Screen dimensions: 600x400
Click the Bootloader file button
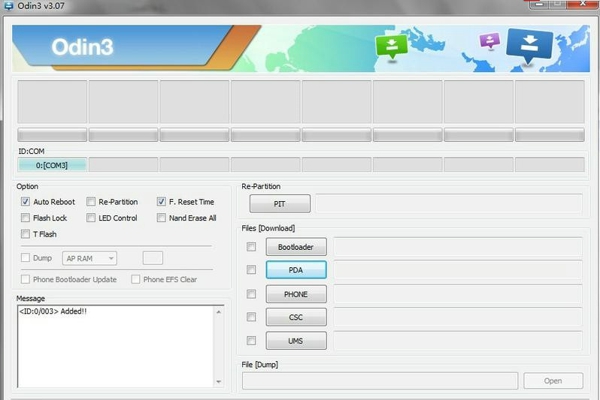(x=295, y=247)
